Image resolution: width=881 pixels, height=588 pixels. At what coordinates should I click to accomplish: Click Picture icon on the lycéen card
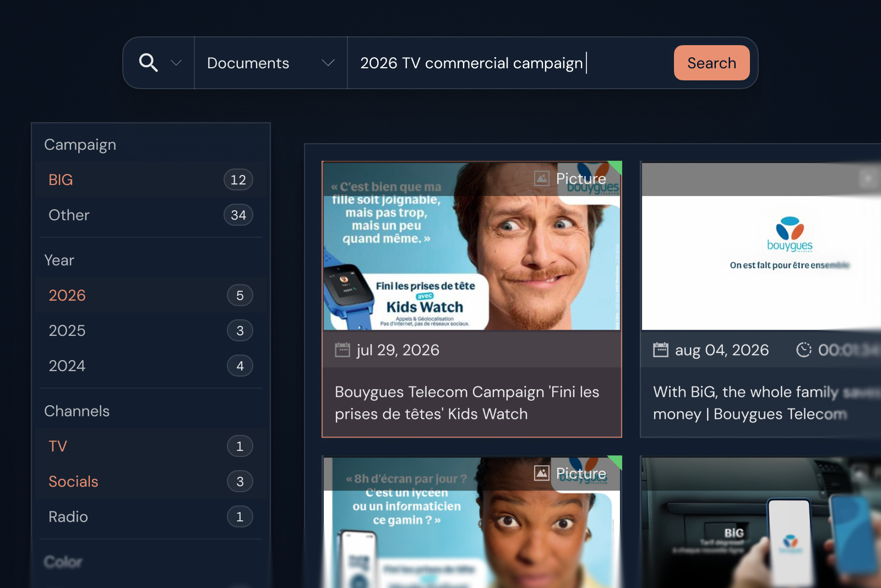542,473
